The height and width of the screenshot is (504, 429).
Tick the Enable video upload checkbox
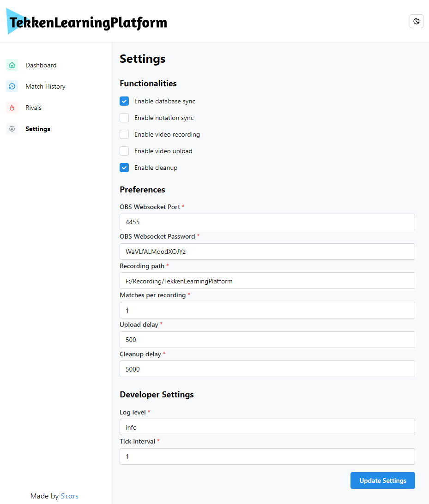pos(124,151)
